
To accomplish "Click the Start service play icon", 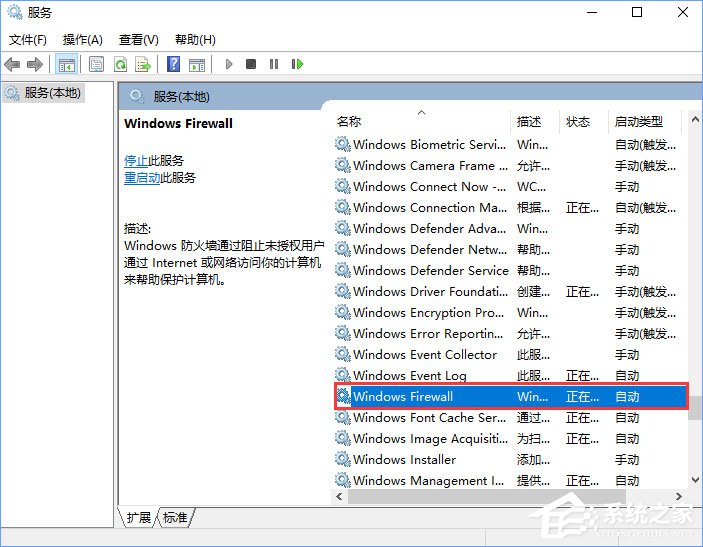I will coord(229,64).
